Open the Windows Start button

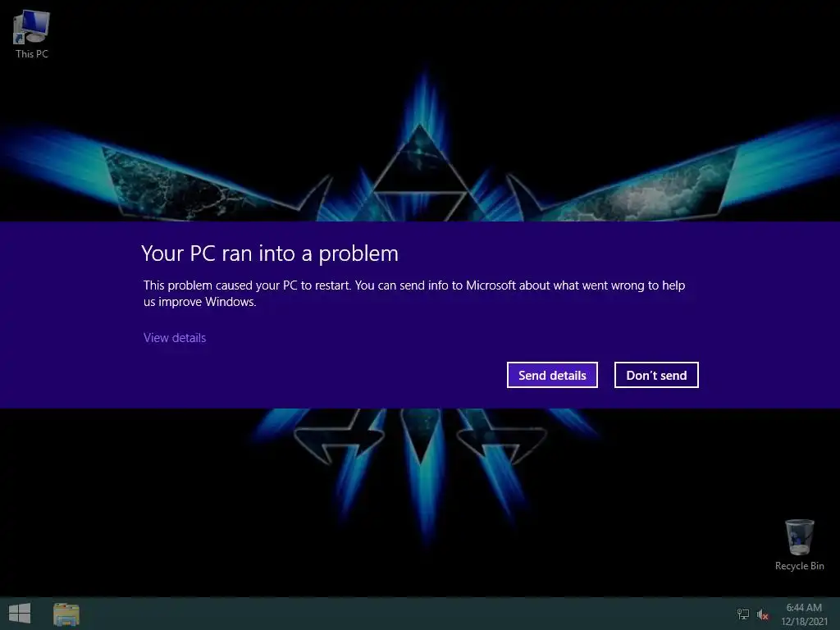pos(20,614)
